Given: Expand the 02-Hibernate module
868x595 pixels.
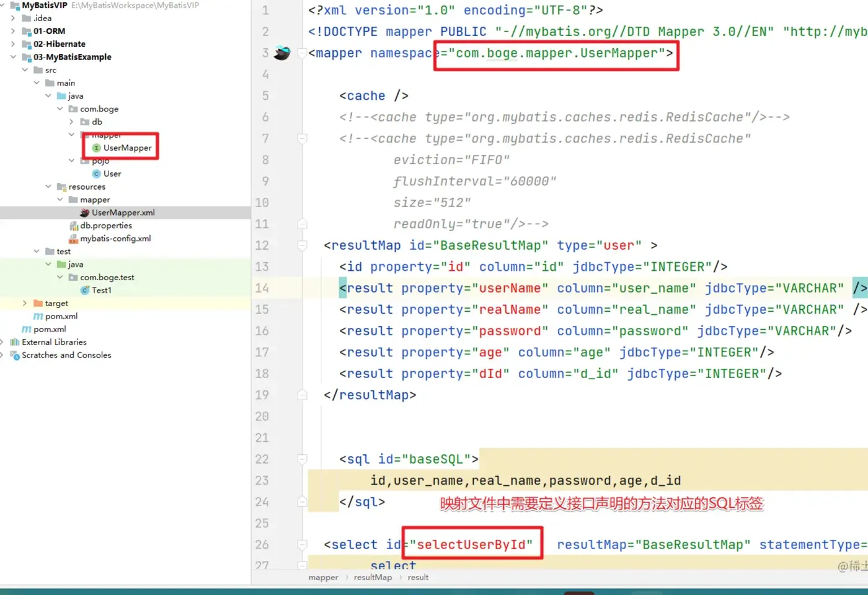Looking at the screenshot, I should pos(13,44).
